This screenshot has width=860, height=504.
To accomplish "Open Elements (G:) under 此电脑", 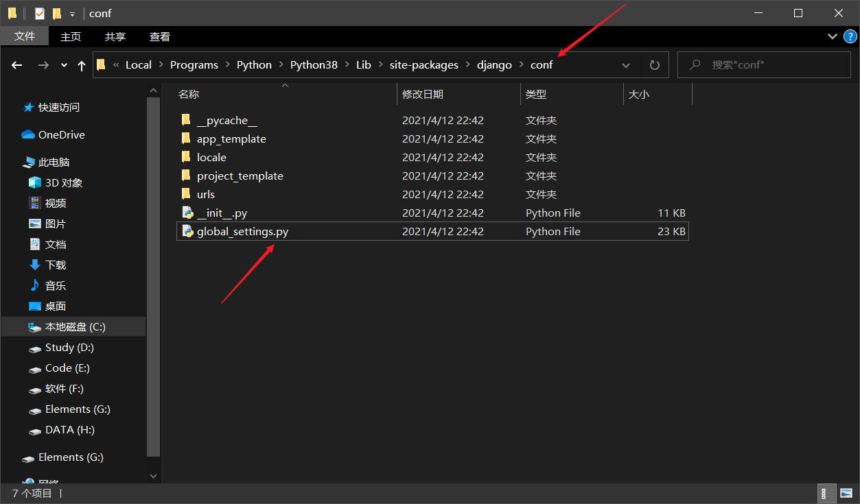I will (x=78, y=409).
